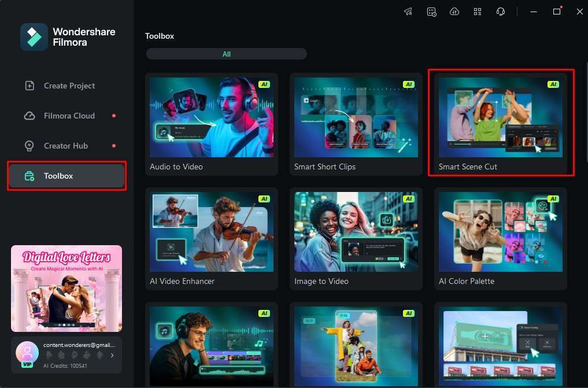Image resolution: width=588 pixels, height=388 pixels.
Task: Select the All filter tab
Action: coord(227,54)
